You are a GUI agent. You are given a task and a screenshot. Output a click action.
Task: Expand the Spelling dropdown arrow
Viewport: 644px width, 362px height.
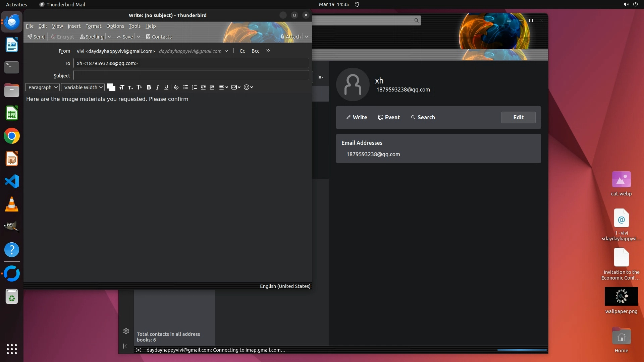pos(109,37)
